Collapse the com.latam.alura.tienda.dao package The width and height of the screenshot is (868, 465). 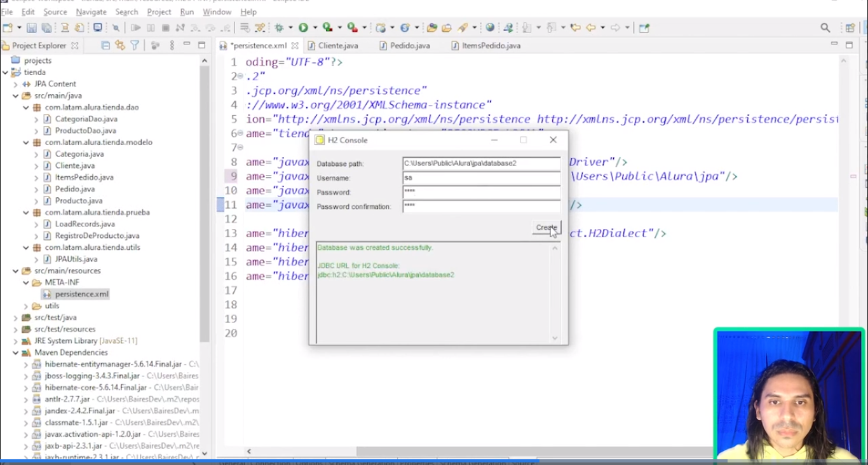[25, 108]
